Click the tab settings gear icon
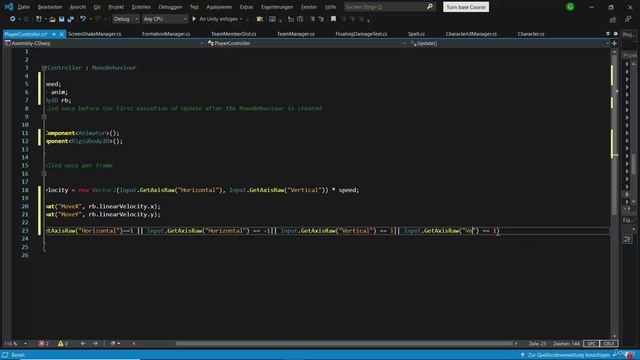640x360 pixels. (x=616, y=34)
